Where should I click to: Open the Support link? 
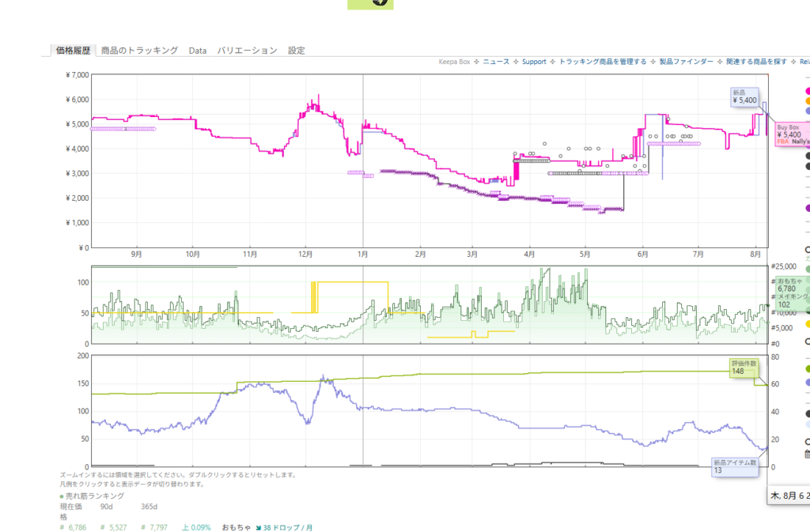(534, 62)
